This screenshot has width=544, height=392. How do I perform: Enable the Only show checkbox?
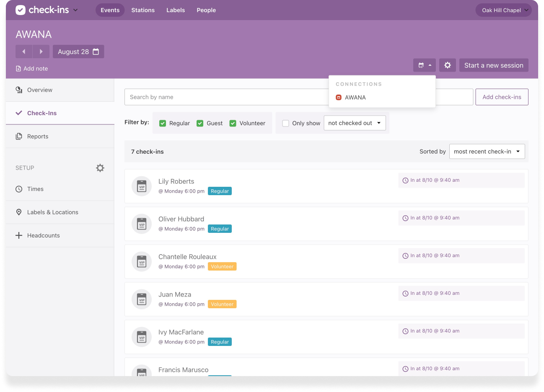click(286, 123)
